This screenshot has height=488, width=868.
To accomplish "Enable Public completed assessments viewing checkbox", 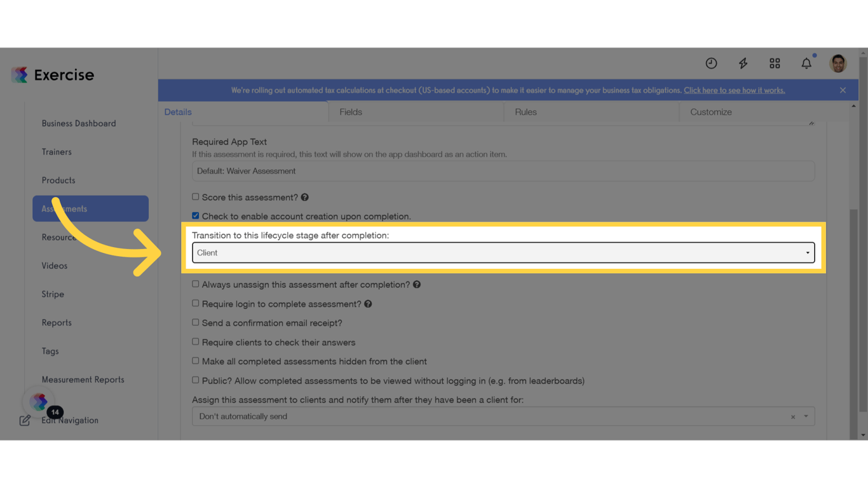I will 196,380.
